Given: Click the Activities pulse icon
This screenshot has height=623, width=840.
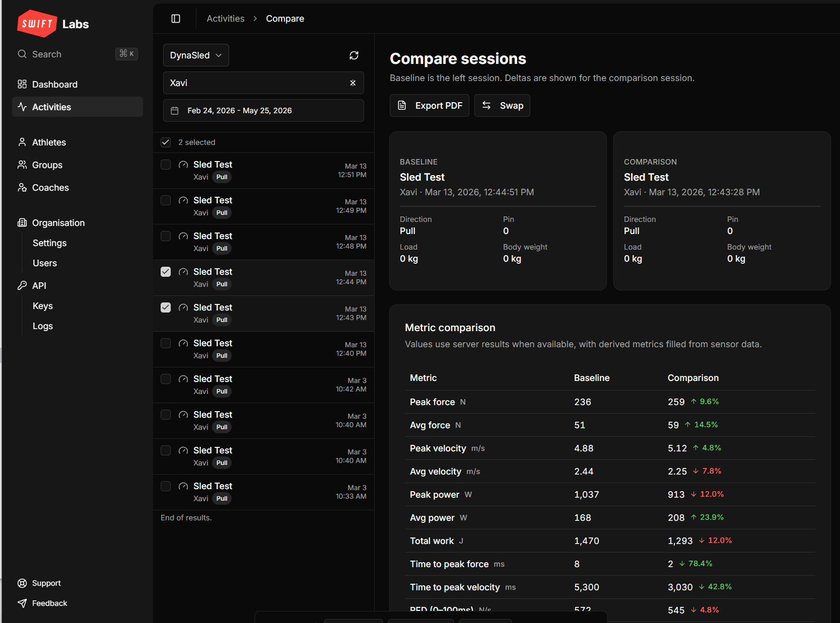Looking at the screenshot, I should point(22,107).
